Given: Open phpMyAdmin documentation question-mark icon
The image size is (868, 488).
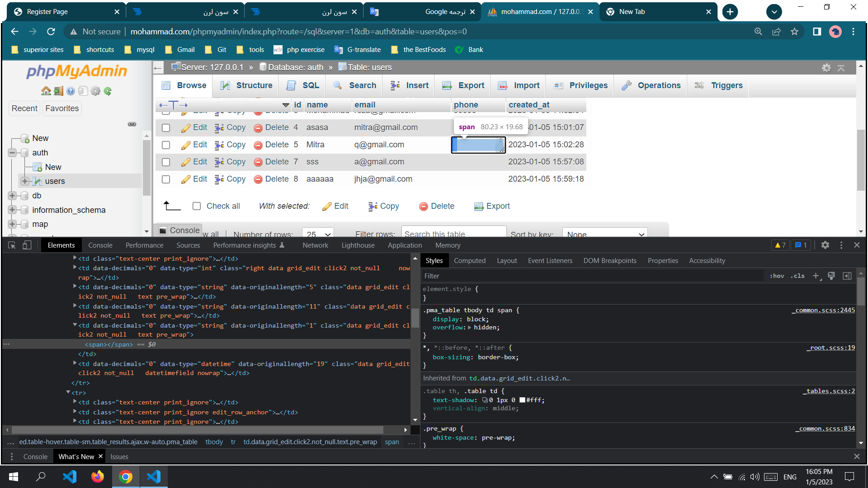Looking at the screenshot, I should [71, 91].
